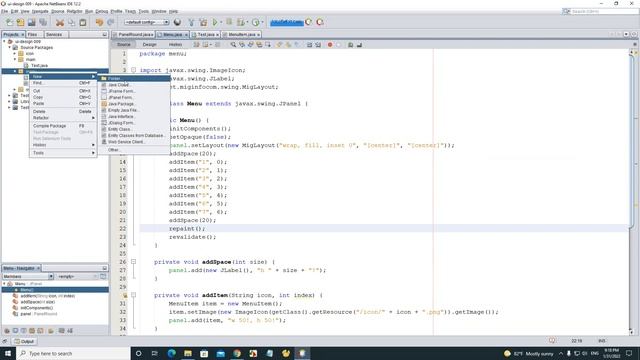Switch to the PanelRound.java editor tab
This screenshot has width=640, height=360.
pyautogui.click(x=133, y=35)
